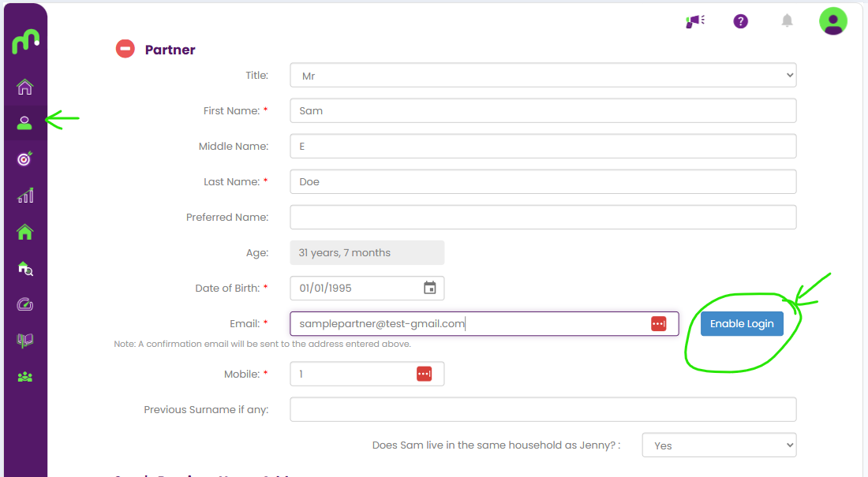
Task: Focus the First Name field
Action: 543,110
